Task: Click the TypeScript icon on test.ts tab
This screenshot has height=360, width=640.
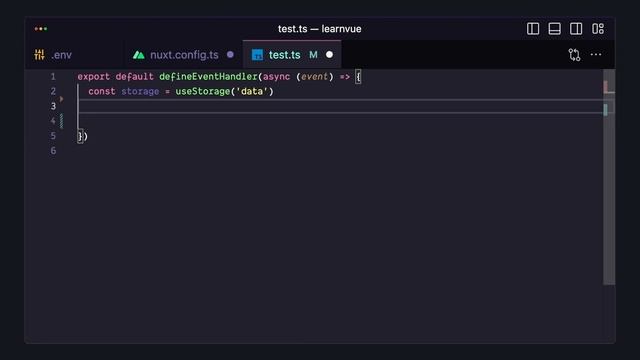Action: pyautogui.click(x=257, y=55)
